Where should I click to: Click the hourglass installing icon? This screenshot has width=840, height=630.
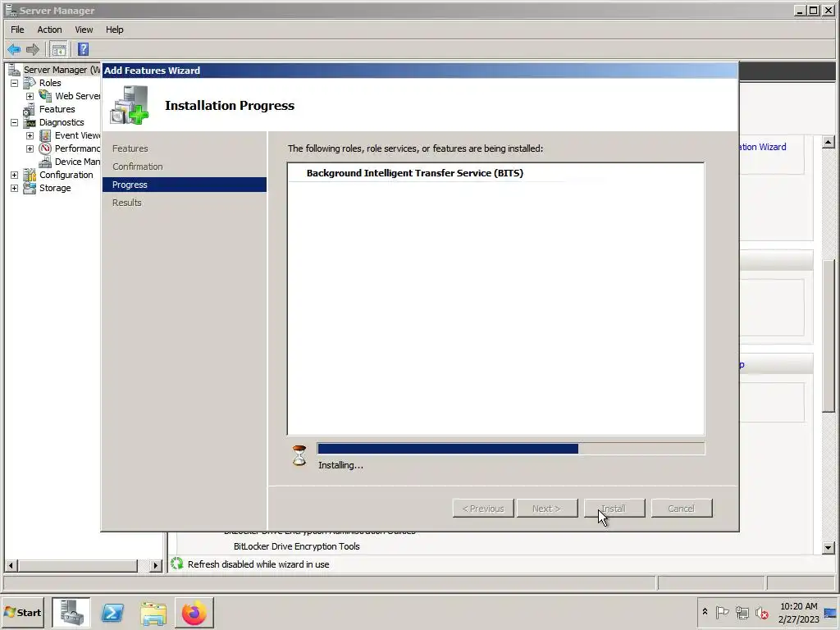[x=299, y=455]
